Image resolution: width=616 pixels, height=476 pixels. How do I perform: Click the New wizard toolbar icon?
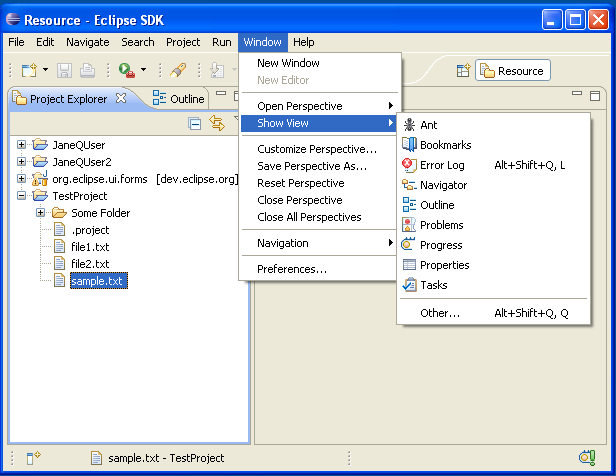click(x=28, y=70)
